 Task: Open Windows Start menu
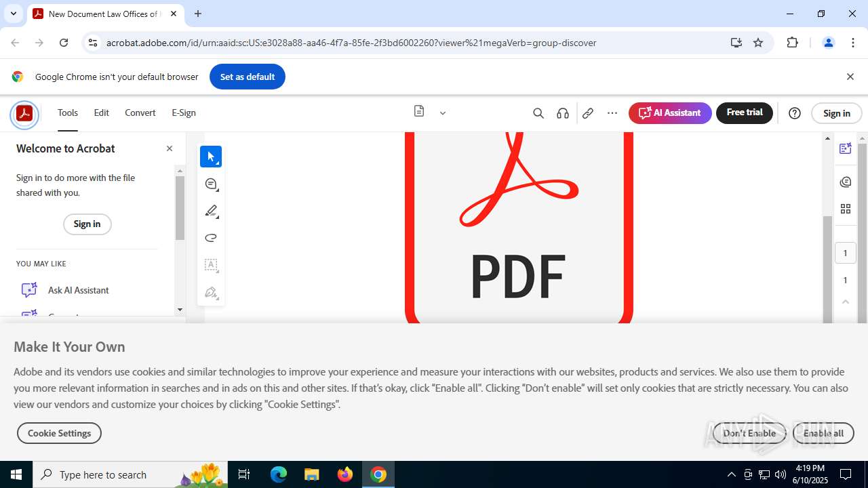tap(16, 474)
